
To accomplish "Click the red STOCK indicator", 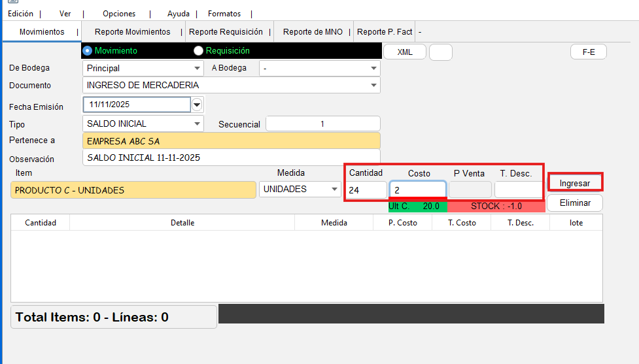I will pyautogui.click(x=497, y=207).
